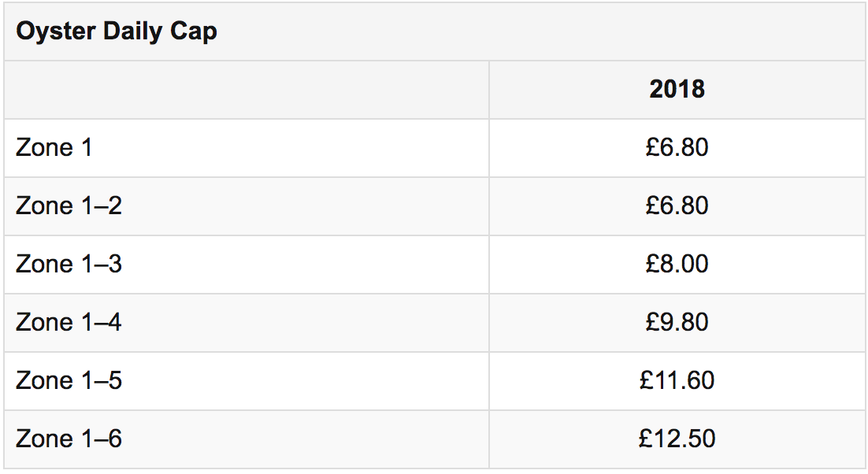Select the £6.80 price for Zone 1–2
Image resolution: width=868 pixels, height=474 pixels.
(x=677, y=206)
